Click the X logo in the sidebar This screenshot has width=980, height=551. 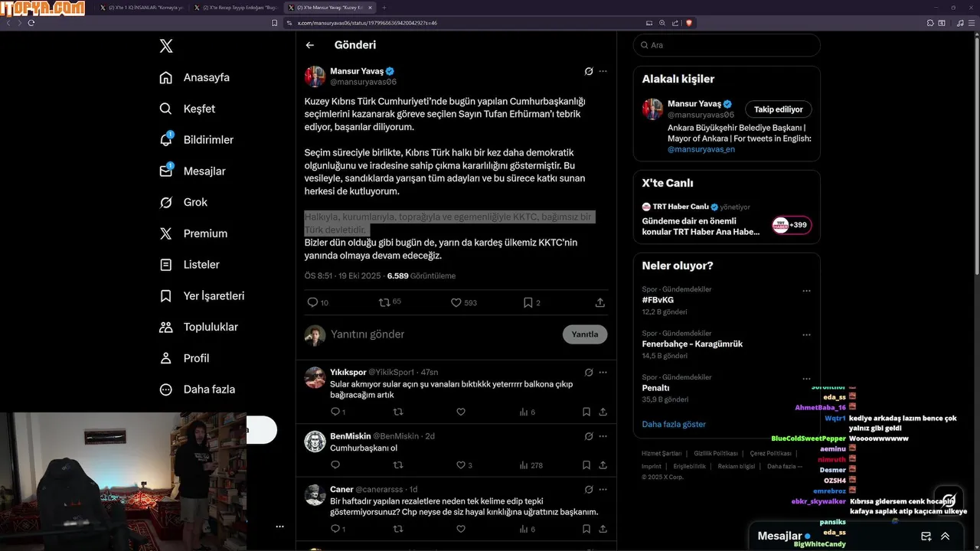166,46
